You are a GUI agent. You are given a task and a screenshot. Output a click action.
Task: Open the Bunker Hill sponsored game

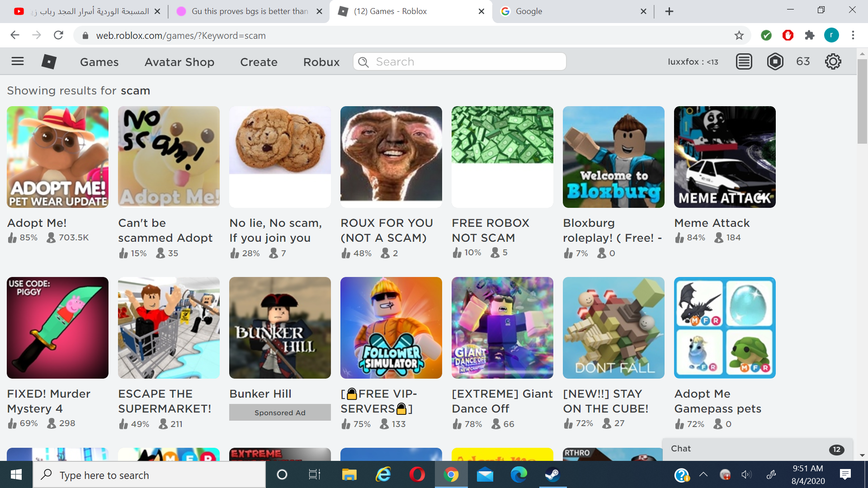(x=280, y=328)
